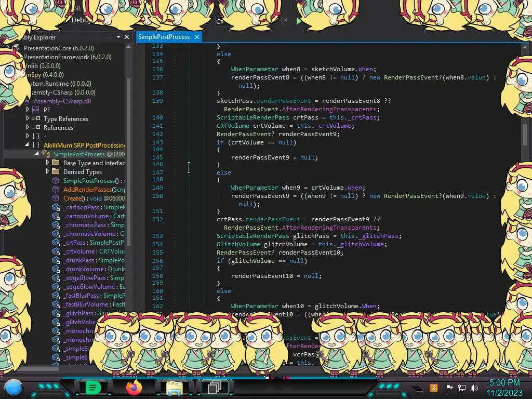
Task: Click the PresentationCore assembly icon
Action: coord(16,48)
